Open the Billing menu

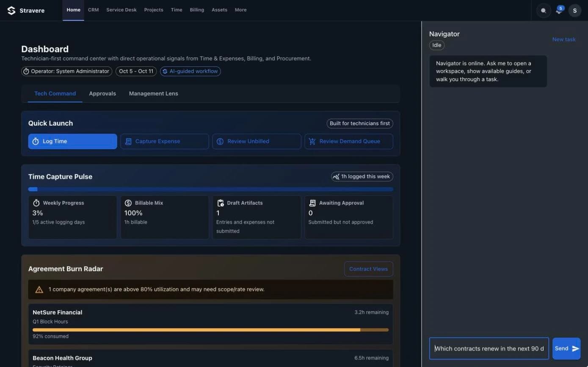coord(197,10)
